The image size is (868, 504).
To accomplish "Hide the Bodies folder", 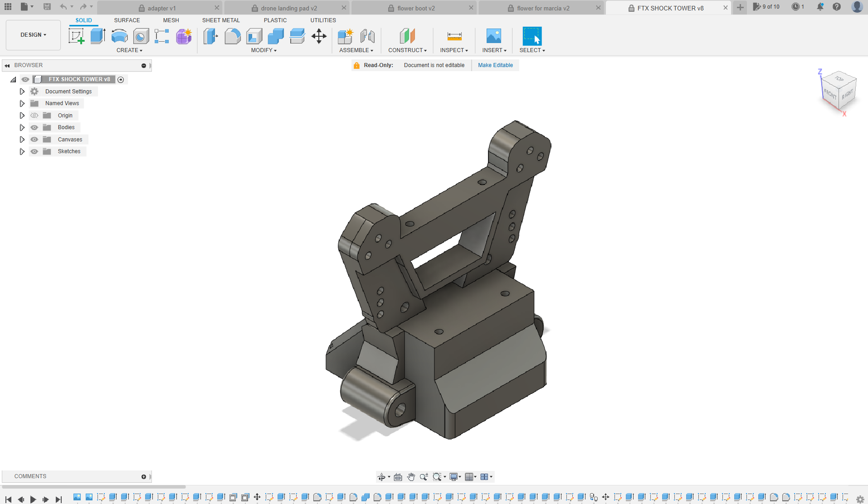I will 34,127.
